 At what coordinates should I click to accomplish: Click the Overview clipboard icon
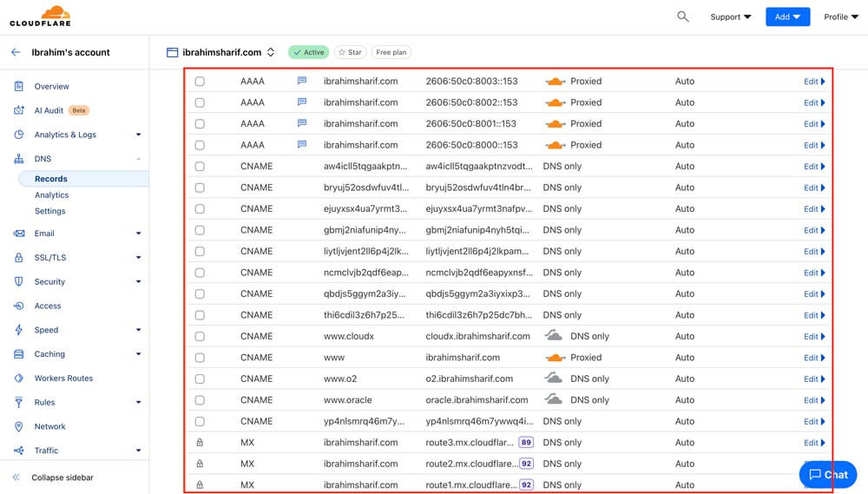tap(19, 87)
